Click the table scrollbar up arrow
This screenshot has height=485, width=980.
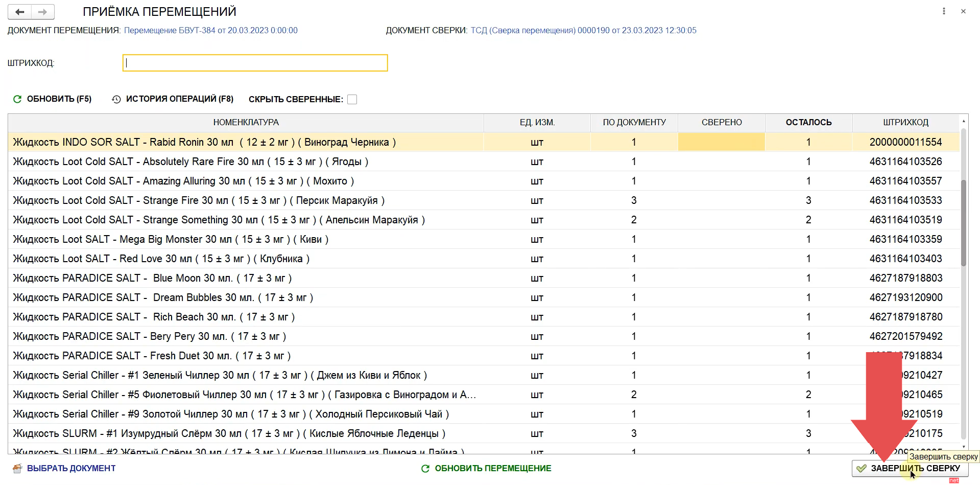pos(964,121)
